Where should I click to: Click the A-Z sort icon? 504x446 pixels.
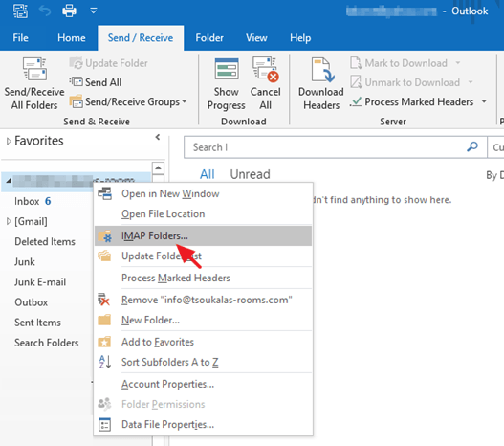[105, 362]
